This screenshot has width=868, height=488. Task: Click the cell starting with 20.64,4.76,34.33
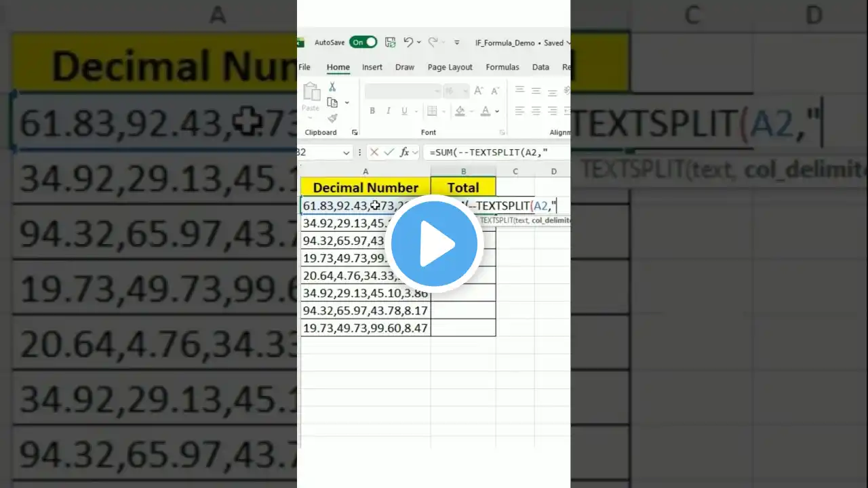point(366,275)
